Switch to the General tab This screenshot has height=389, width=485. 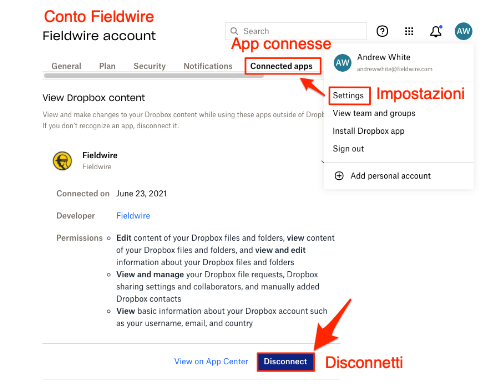tap(66, 66)
